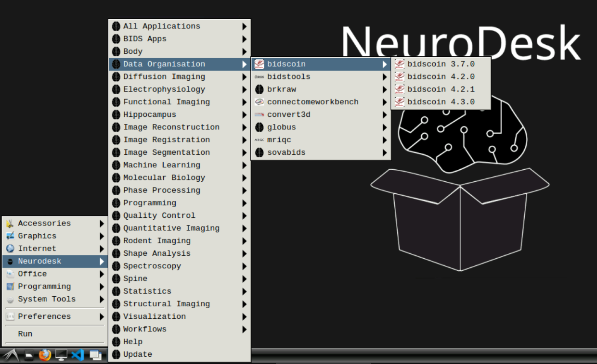Open the Quantitative Imaging menu
This screenshot has width=597, height=364.
pos(180,228)
